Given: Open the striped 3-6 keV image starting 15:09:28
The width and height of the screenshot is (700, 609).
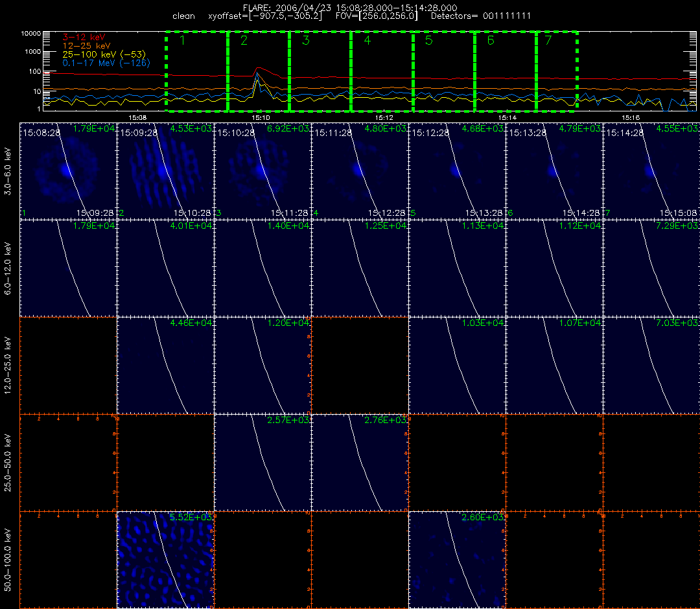Looking at the screenshot, I should 166,171.
